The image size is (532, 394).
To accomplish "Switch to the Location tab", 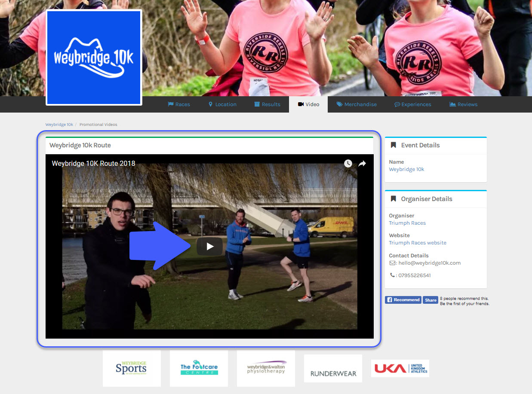I will (x=222, y=104).
